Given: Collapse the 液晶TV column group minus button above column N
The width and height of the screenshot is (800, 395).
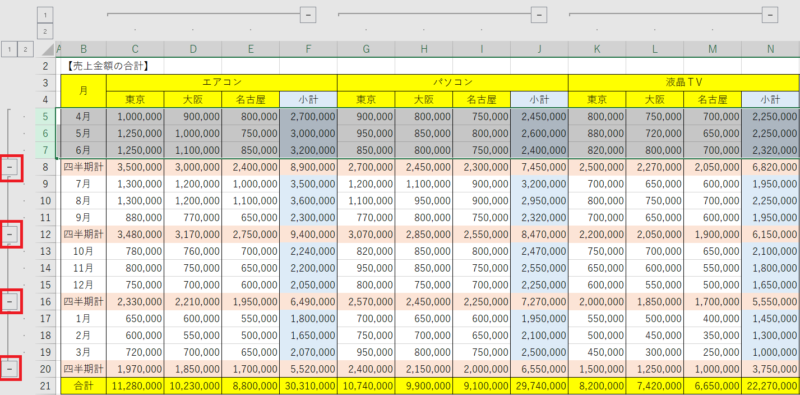Looking at the screenshot, I should 769,15.
